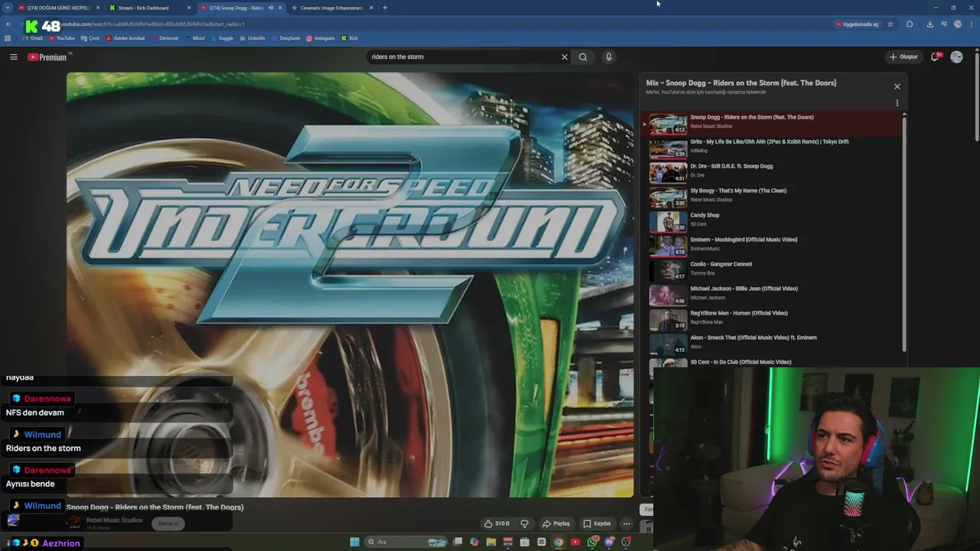Open the Kick bookmark
The width and height of the screenshot is (980, 551).
[x=350, y=38]
